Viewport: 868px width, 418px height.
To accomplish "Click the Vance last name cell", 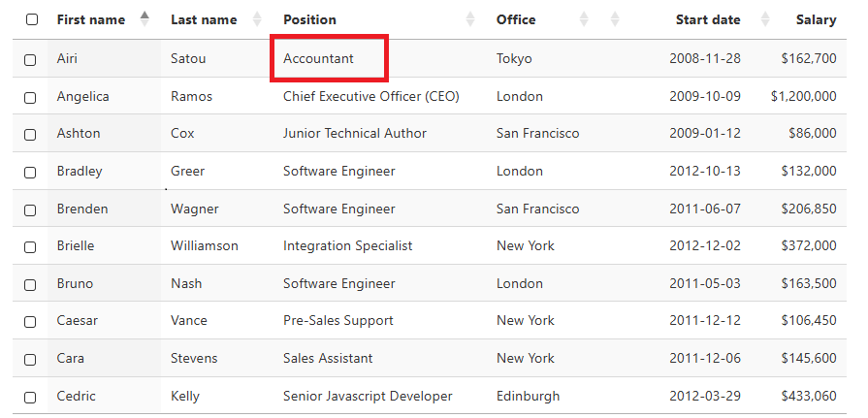I will tap(188, 320).
